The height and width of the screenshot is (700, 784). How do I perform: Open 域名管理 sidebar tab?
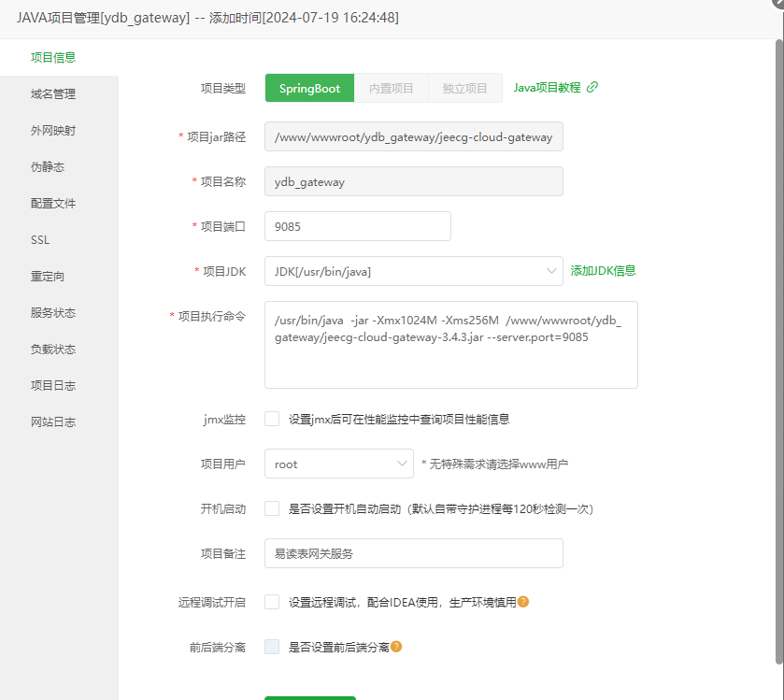click(53, 94)
